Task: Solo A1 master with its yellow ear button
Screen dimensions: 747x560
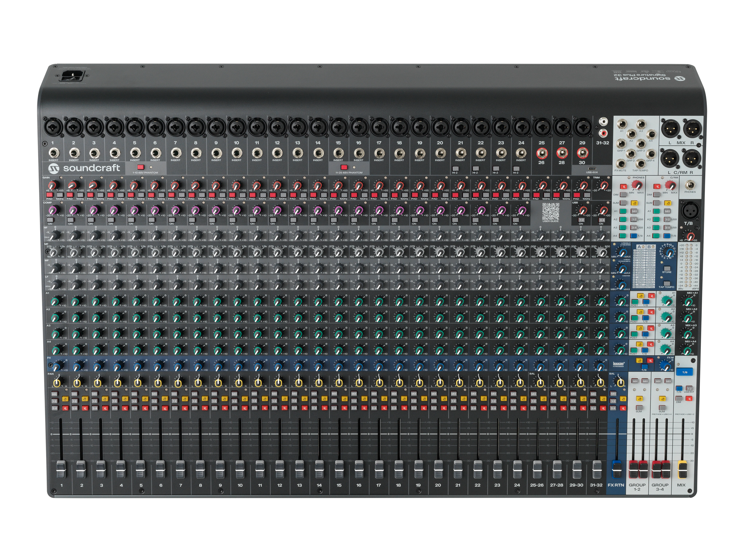Action: (x=640, y=296)
